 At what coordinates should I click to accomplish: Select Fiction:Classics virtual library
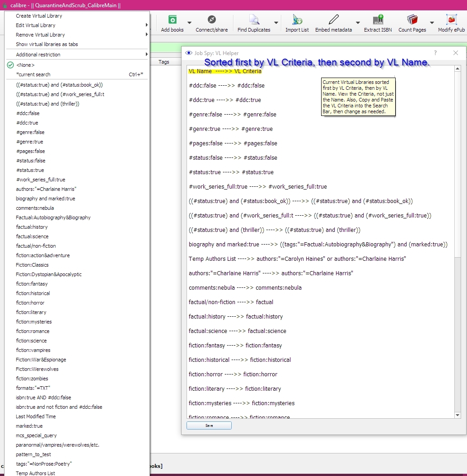pyautogui.click(x=77, y=265)
